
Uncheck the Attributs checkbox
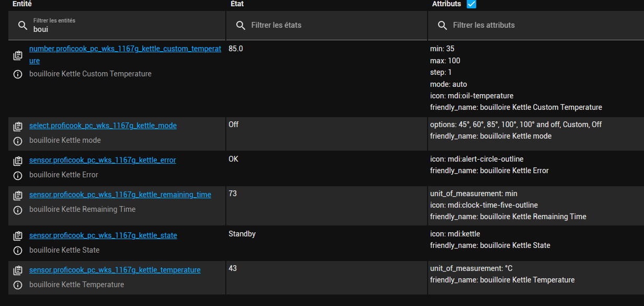point(471,4)
